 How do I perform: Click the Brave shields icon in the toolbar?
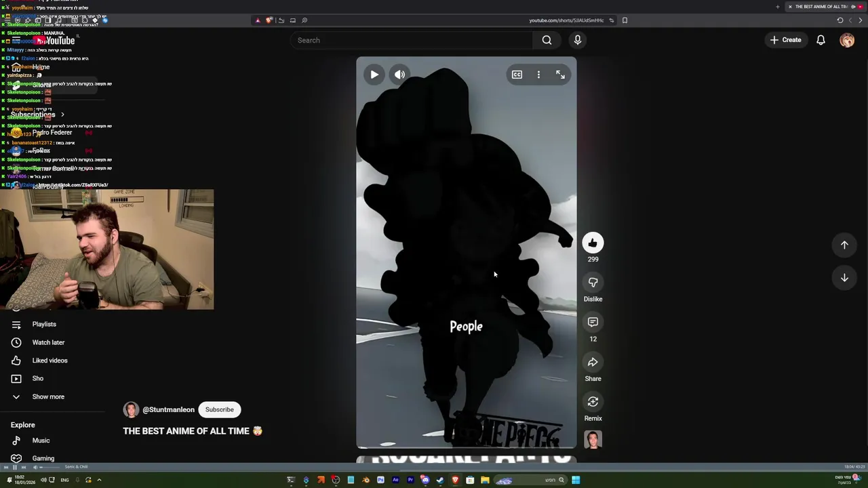269,20
